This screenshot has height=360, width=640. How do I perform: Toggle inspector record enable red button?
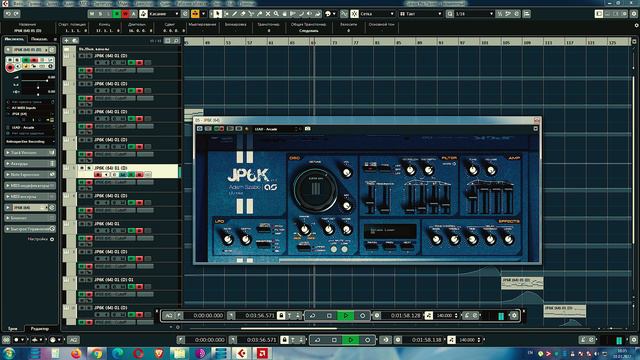coord(10,67)
